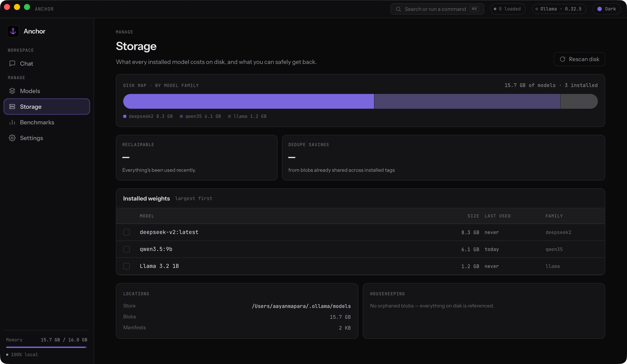The height and width of the screenshot is (364, 627).
Task: Click the qwen3.5:9b model name
Action: [x=156, y=249]
